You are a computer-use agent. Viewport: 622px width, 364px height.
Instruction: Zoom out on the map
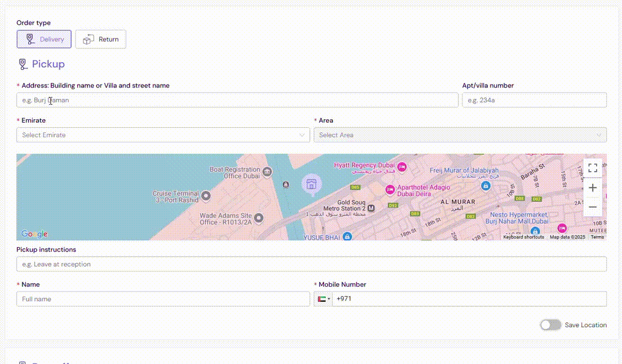(593, 207)
